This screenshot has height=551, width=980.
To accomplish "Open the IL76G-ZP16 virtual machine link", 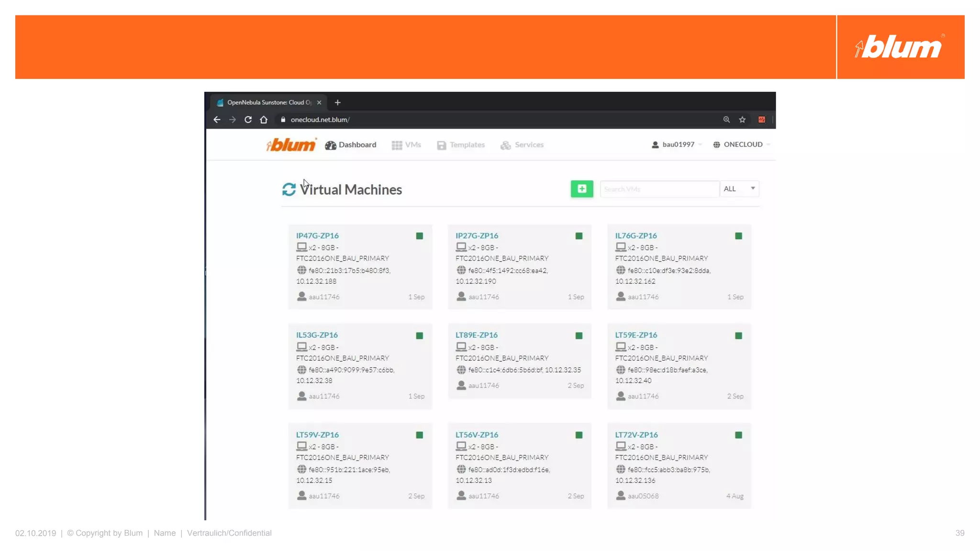I will (635, 236).
